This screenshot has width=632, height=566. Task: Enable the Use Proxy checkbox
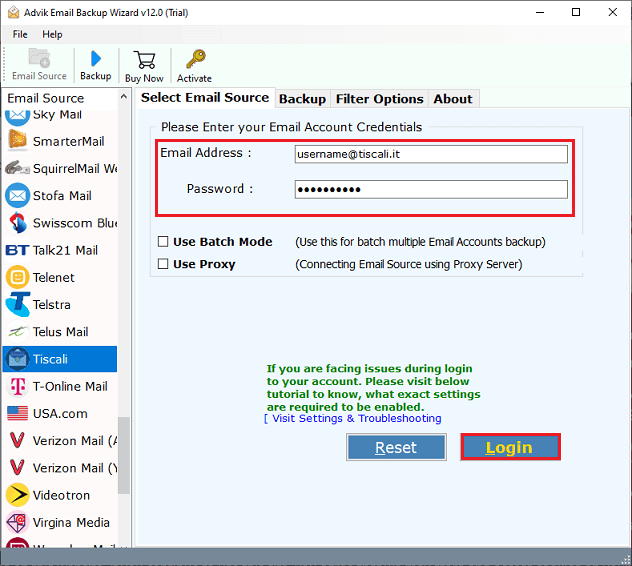click(163, 264)
